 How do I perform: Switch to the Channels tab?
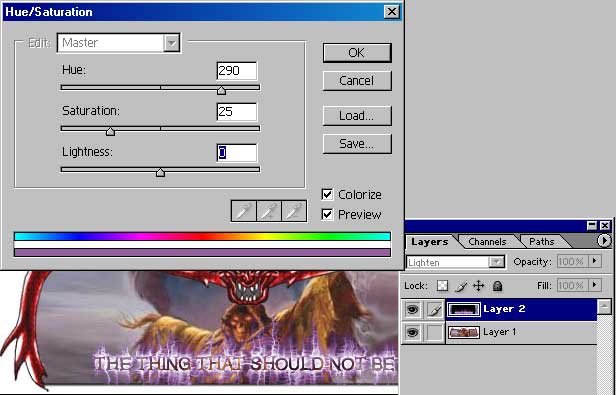coord(487,241)
